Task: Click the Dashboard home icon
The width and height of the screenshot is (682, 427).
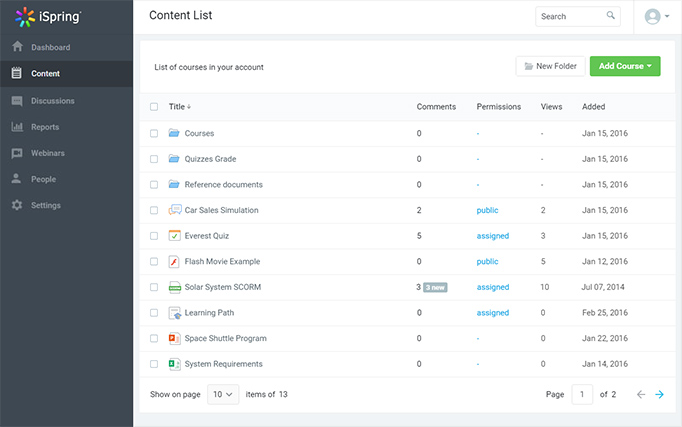Action: point(17,47)
